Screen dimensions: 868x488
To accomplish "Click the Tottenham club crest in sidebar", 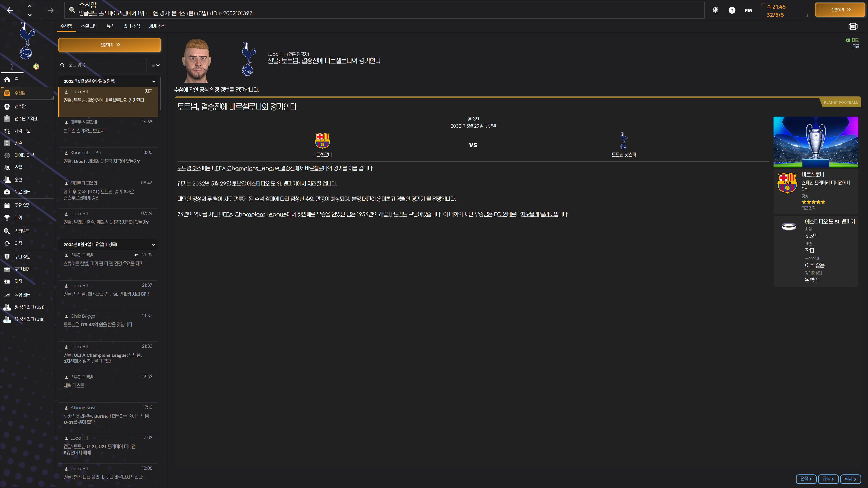I will [26, 41].
